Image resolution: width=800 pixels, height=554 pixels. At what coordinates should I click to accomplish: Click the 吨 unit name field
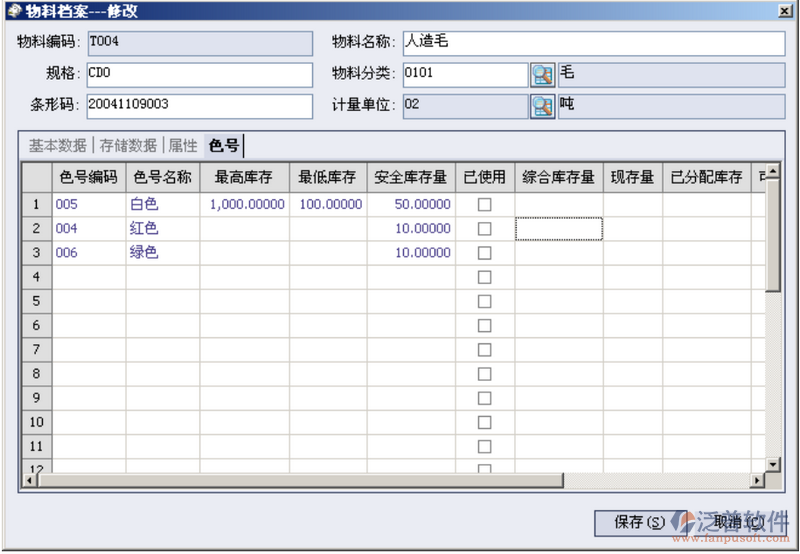click(x=671, y=107)
